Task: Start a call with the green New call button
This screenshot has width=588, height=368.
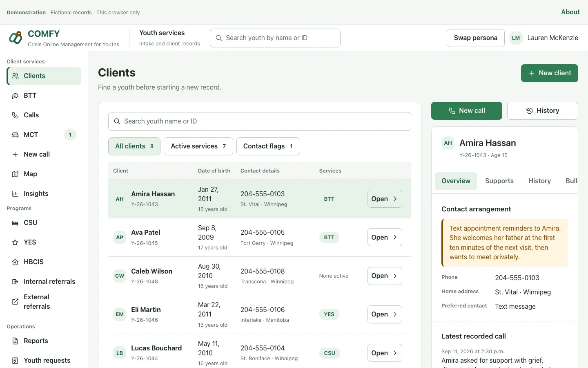Action: (x=467, y=111)
